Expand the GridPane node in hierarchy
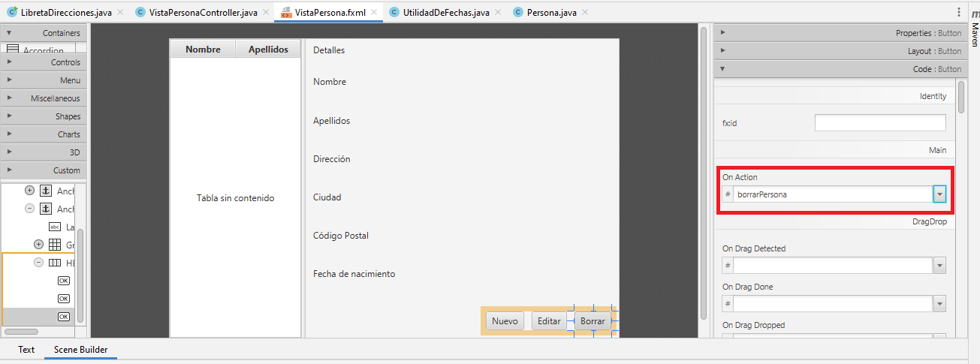 click(38, 245)
